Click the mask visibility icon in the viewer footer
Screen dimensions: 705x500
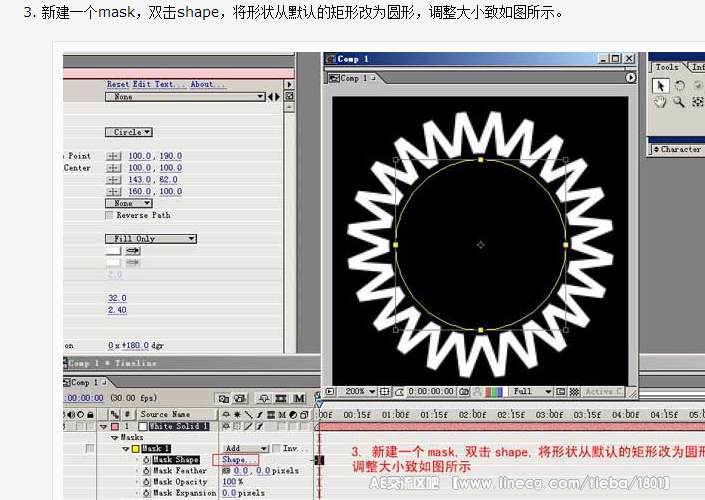[398, 392]
